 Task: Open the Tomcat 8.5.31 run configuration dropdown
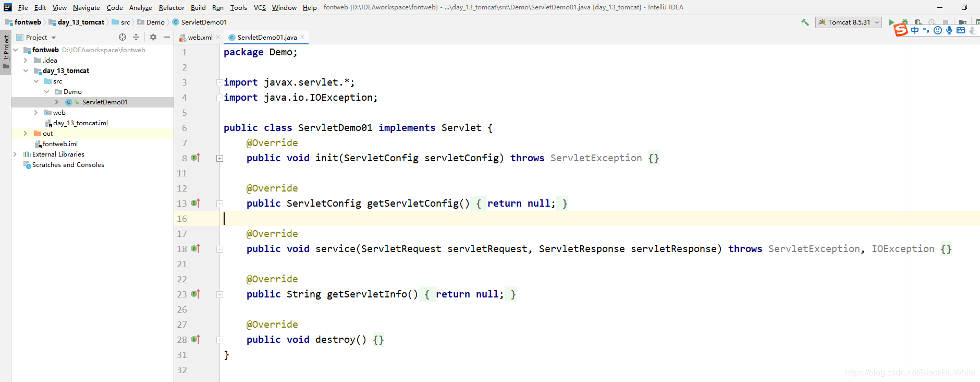[x=848, y=22]
